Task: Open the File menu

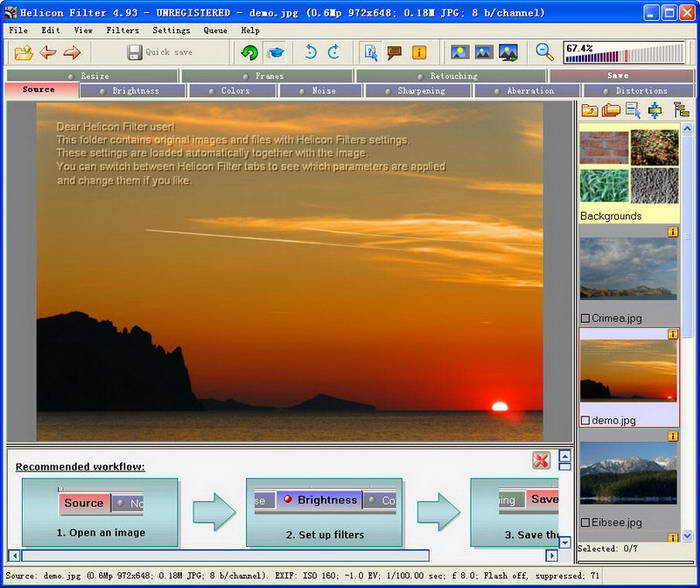Action: [18, 30]
